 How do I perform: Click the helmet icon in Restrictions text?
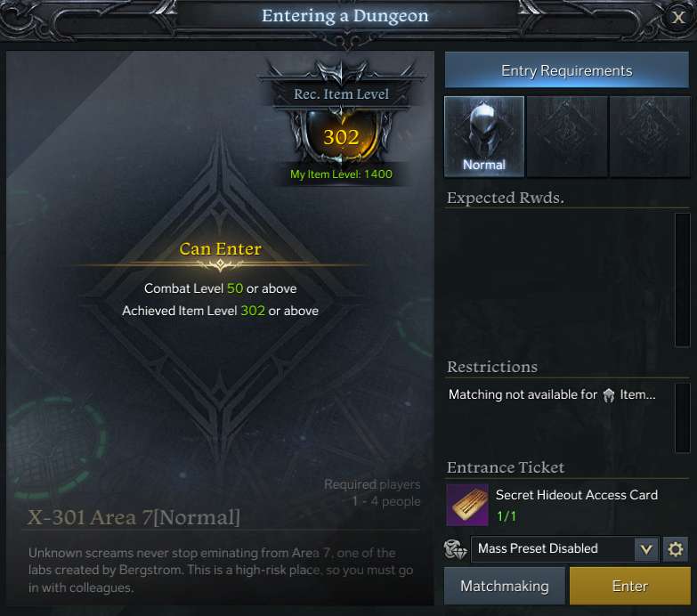[x=609, y=394]
